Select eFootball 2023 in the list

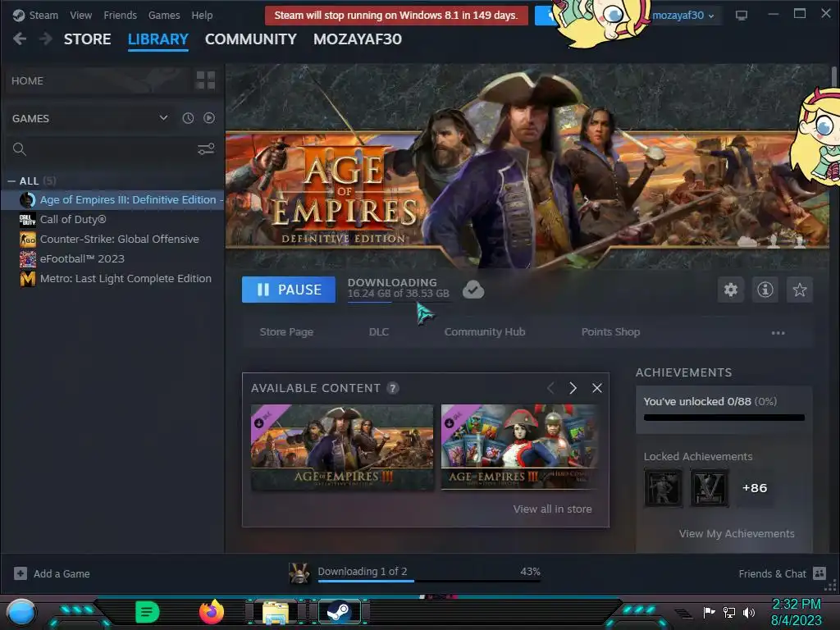pos(113,258)
